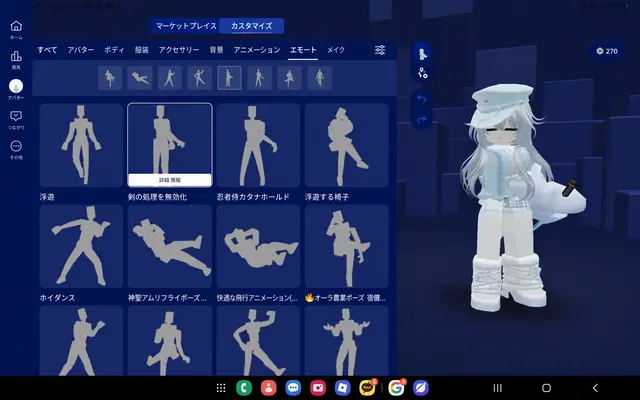Click the 浮遊する椅子 label text
The width and height of the screenshot is (640, 400).
(x=327, y=197)
